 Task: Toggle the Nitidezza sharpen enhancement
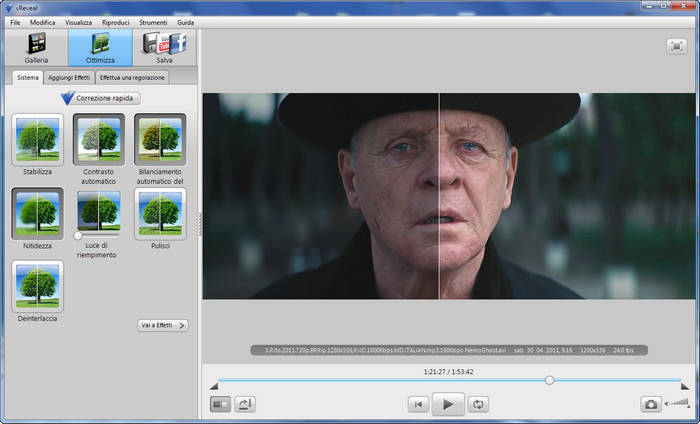tap(38, 214)
